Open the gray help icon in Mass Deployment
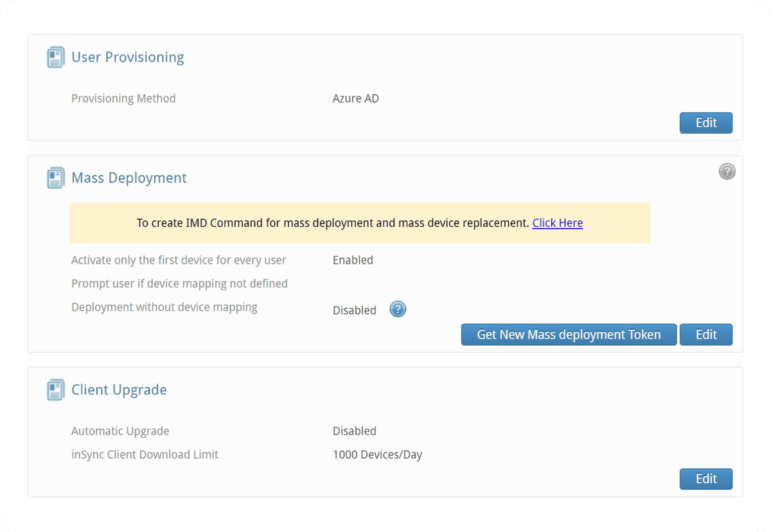The image size is (771, 532). [x=727, y=172]
